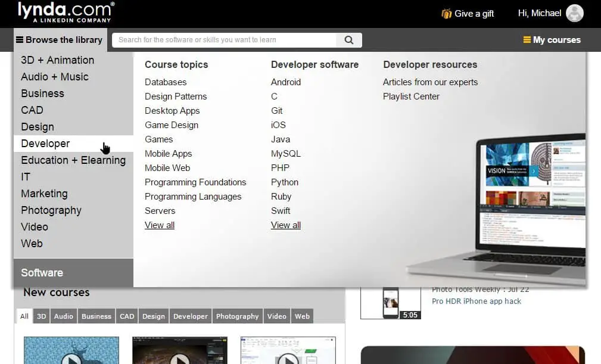Open the Java software link
Screen dimensions: 601x364
point(281,139)
